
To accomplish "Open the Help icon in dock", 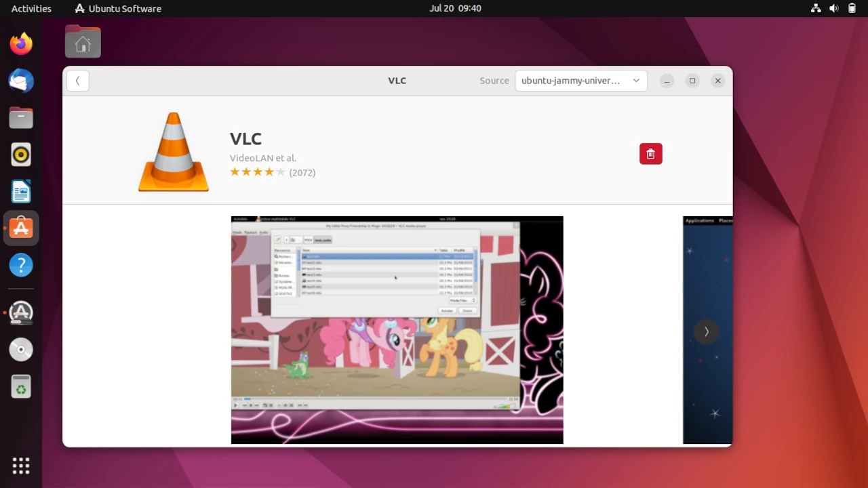I will coord(21,265).
